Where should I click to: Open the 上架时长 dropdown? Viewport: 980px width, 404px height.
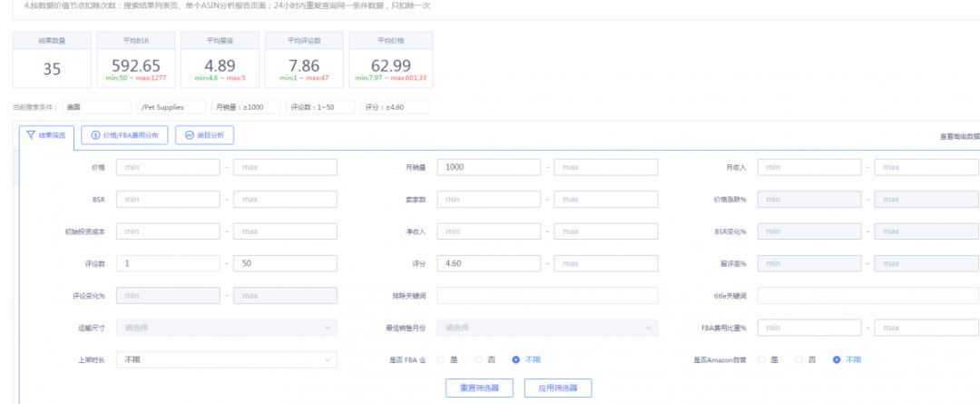coord(226,360)
